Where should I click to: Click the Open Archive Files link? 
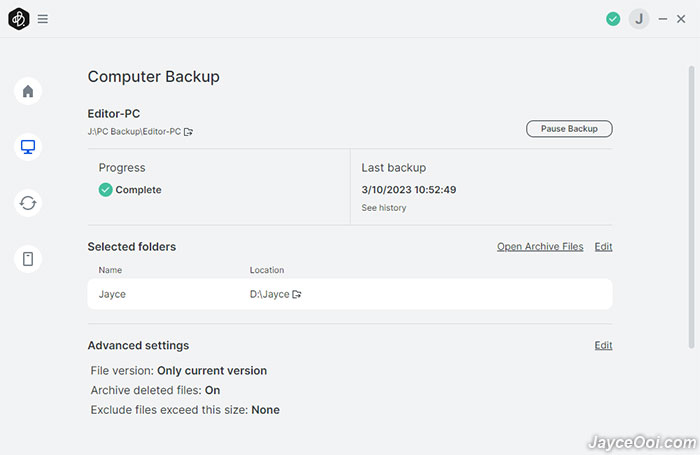[x=540, y=246]
